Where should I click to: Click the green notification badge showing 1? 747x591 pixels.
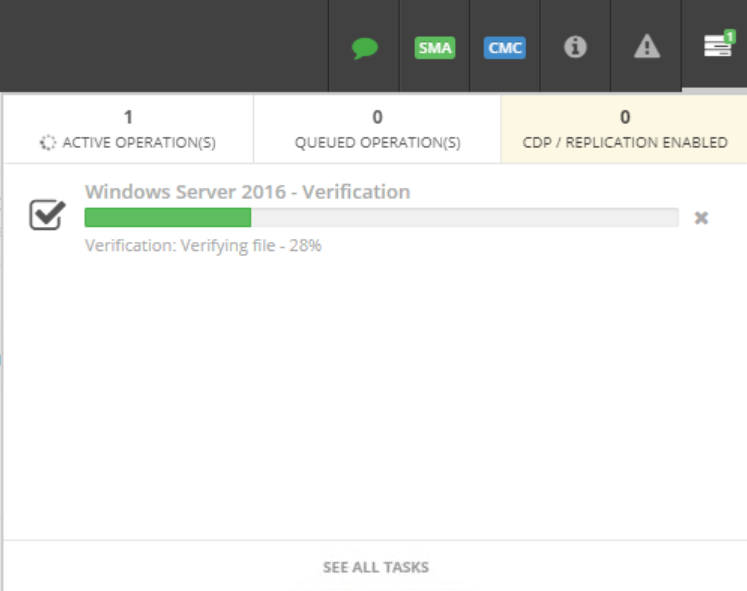click(x=729, y=36)
